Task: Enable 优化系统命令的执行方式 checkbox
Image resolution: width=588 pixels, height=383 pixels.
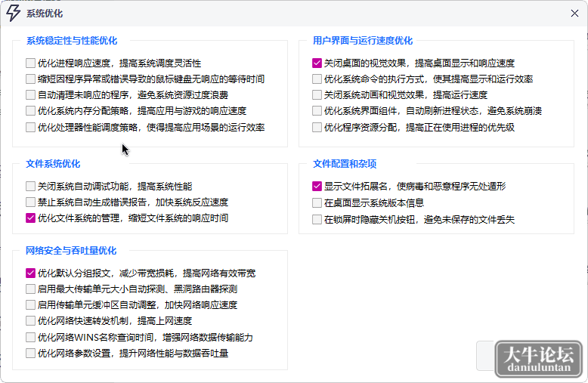Action: coord(317,79)
